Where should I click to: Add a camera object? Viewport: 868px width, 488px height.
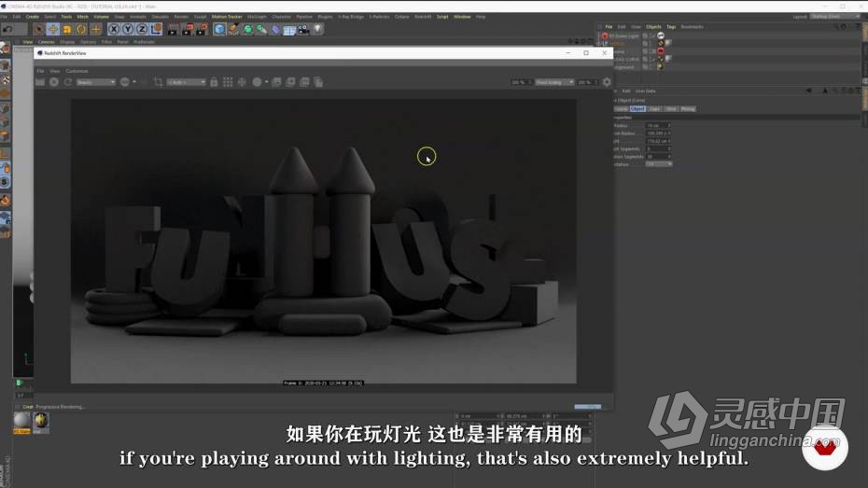click(x=303, y=29)
